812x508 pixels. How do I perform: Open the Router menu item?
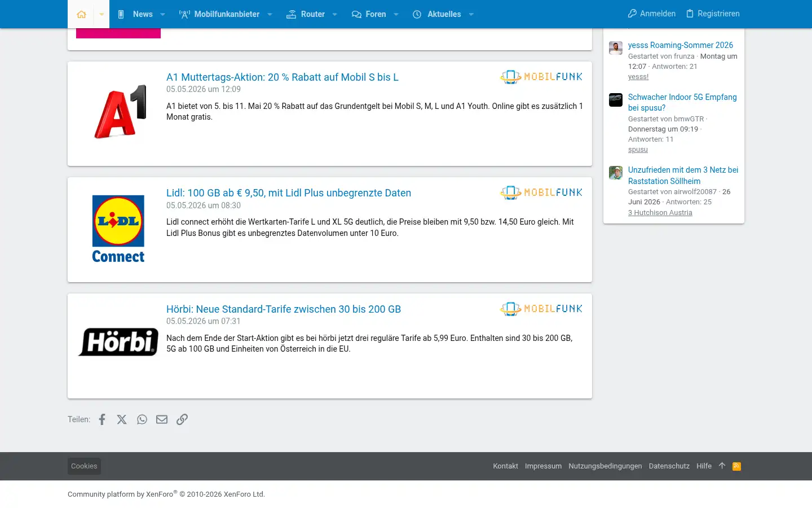pos(306,14)
